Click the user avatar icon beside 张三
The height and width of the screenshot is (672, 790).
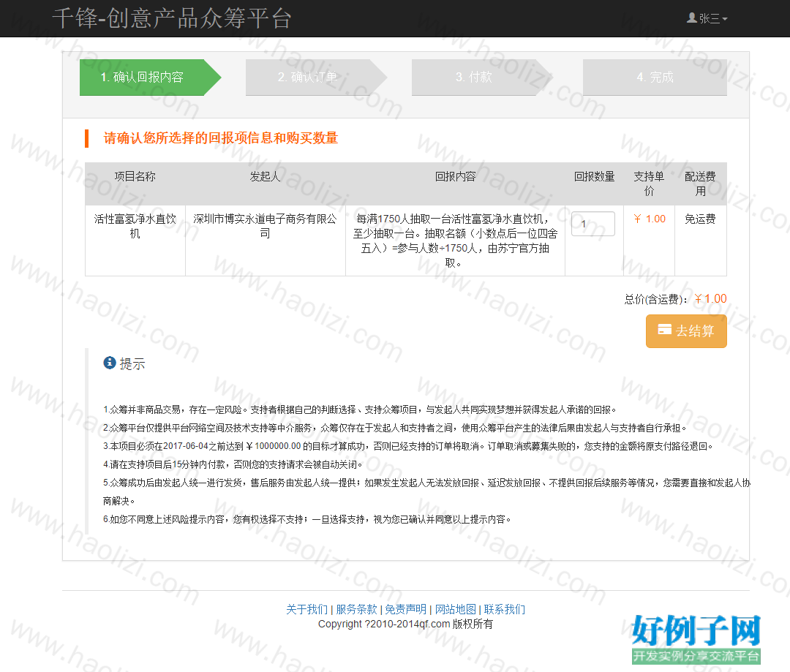pos(692,18)
